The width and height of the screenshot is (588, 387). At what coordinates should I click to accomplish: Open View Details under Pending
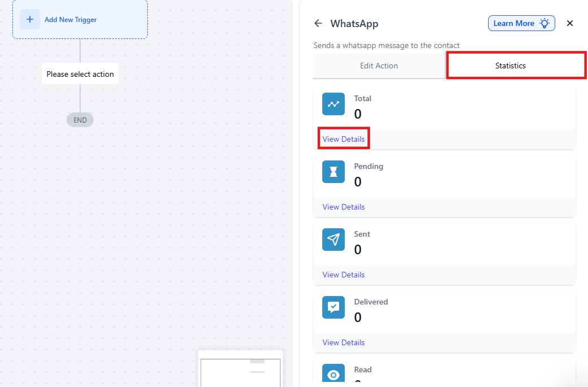(344, 207)
